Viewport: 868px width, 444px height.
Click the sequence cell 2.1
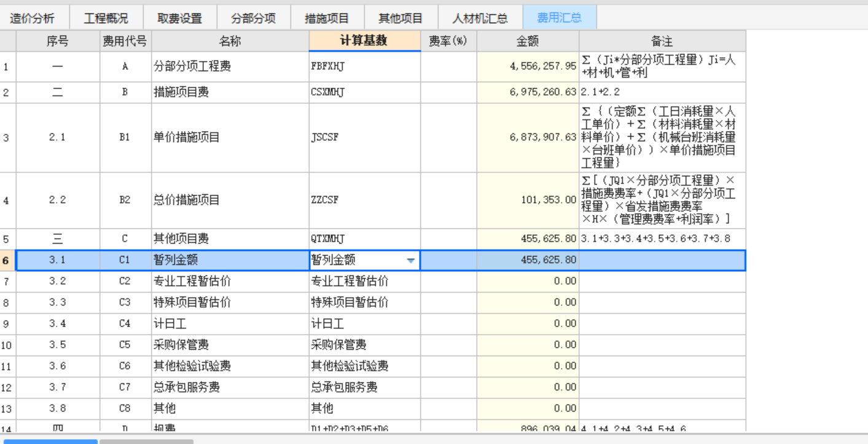coord(58,138)
